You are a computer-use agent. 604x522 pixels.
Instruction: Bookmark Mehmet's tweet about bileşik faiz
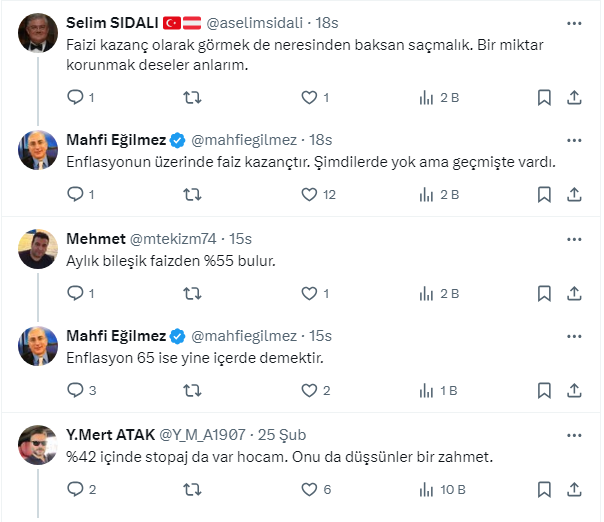pos(544,294)
